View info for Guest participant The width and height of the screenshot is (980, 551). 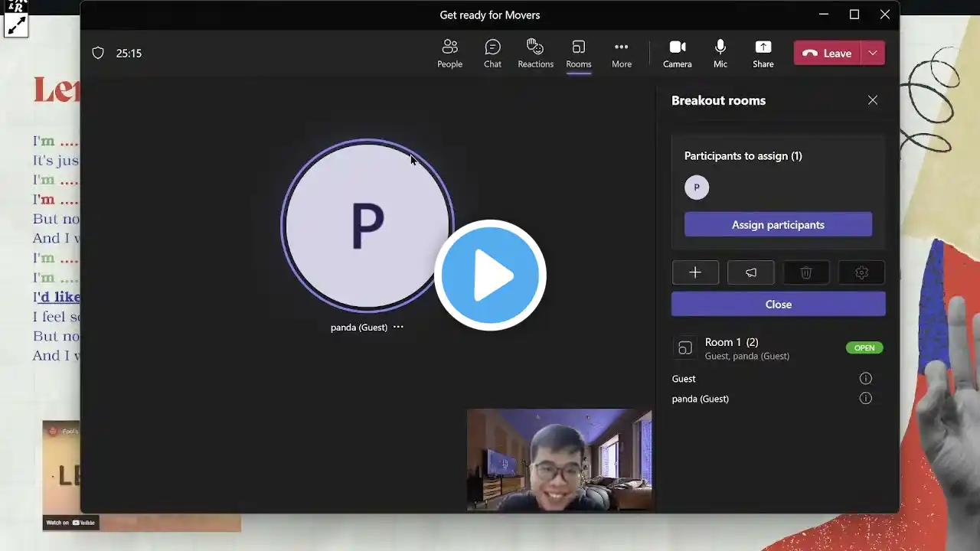(865, 378)
